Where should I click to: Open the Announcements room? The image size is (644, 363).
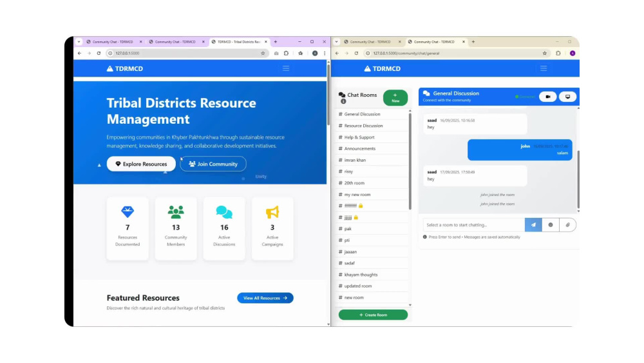pos(372,148)
